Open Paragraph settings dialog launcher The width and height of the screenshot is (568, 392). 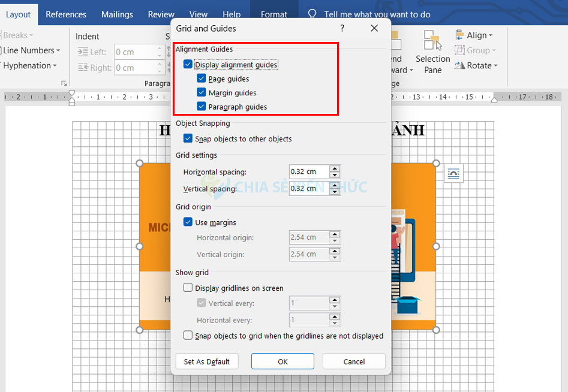tap(64, 83)
